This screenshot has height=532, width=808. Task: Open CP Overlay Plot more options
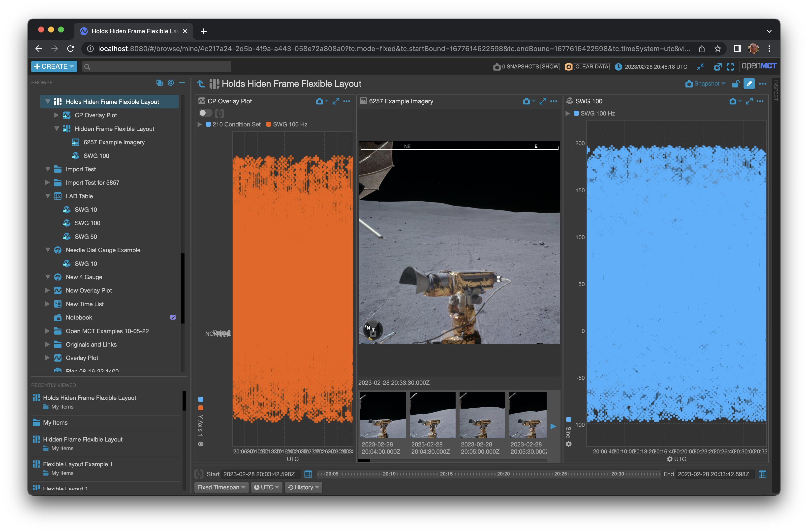347,101
